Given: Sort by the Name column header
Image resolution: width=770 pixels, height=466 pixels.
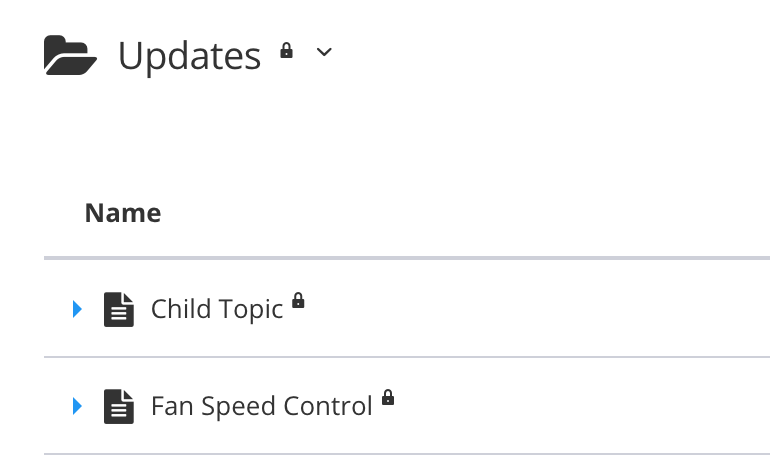Looking at the screenshot, I should [x=123, y=213].
